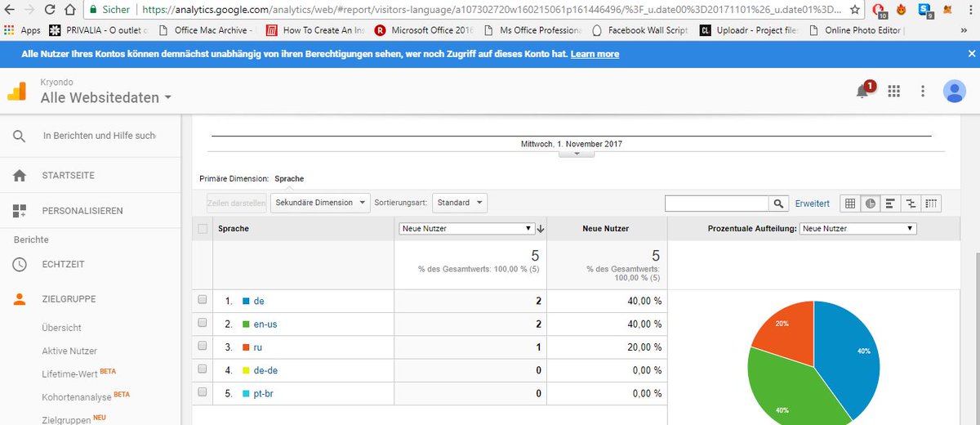Switch to pie chart percentage view
Viewport: 980px width, 425px height.
[871, 203]
